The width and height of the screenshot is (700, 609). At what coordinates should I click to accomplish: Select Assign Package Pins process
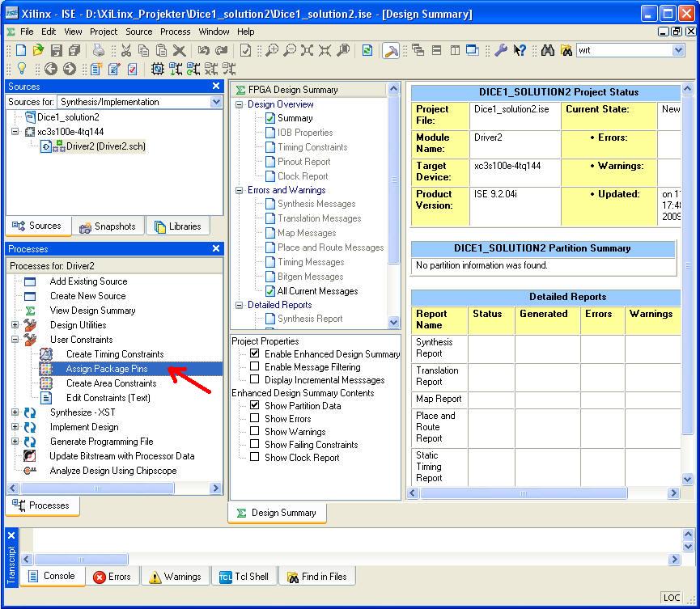pos(107,369)
